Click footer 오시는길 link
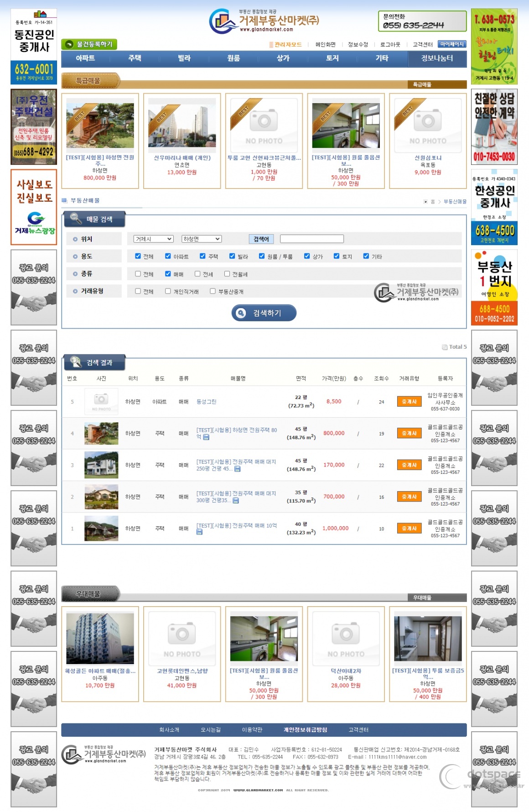 click(x=211, y=730)
